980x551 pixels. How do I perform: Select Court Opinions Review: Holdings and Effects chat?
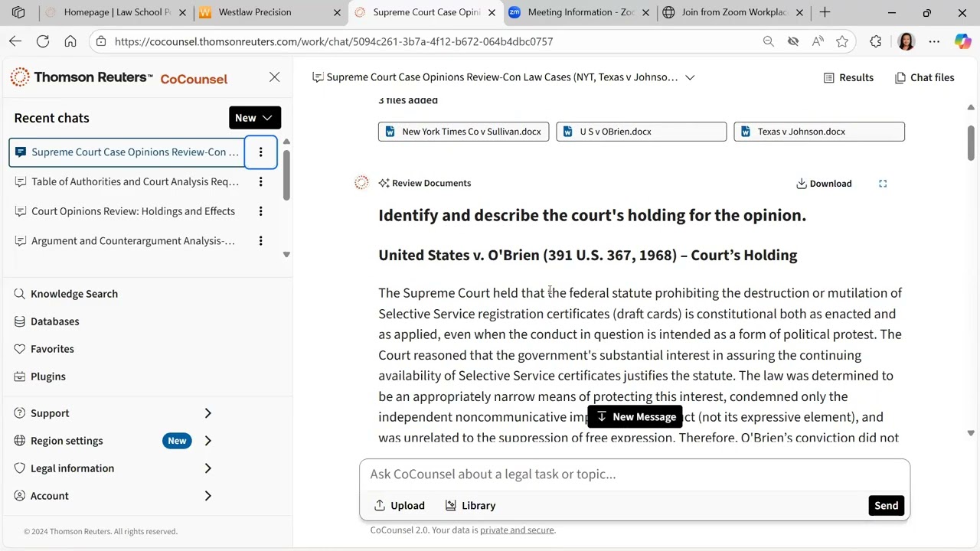point(126,211)
